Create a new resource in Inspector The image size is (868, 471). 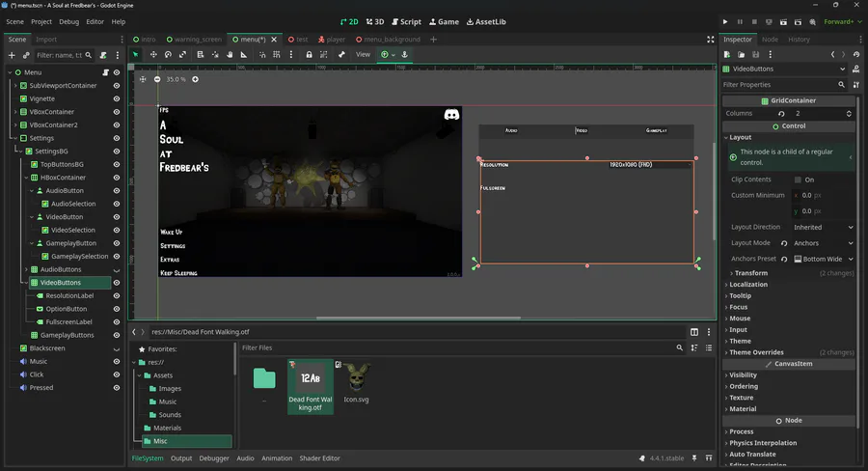coord(727,54)
